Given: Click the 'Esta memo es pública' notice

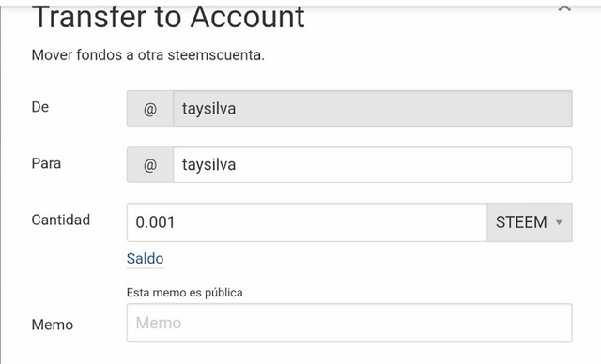Looking at the screenshot, I should click(x=185, y=293).
